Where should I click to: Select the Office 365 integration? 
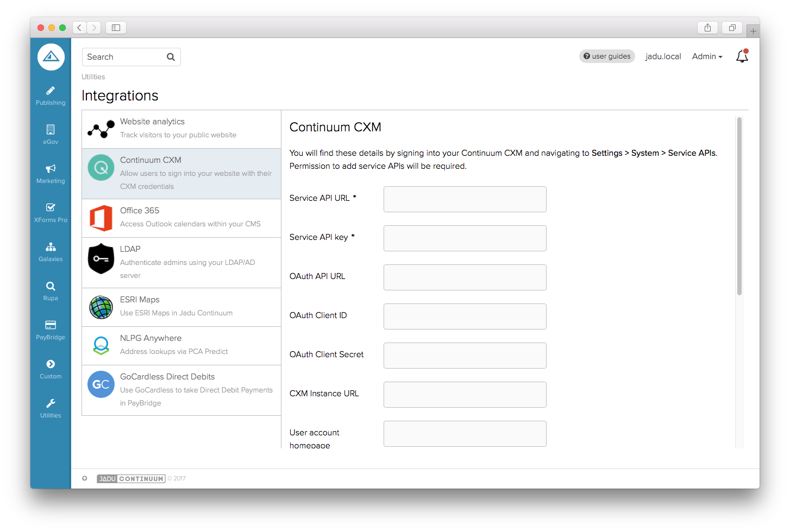click(x=181, y=218)
